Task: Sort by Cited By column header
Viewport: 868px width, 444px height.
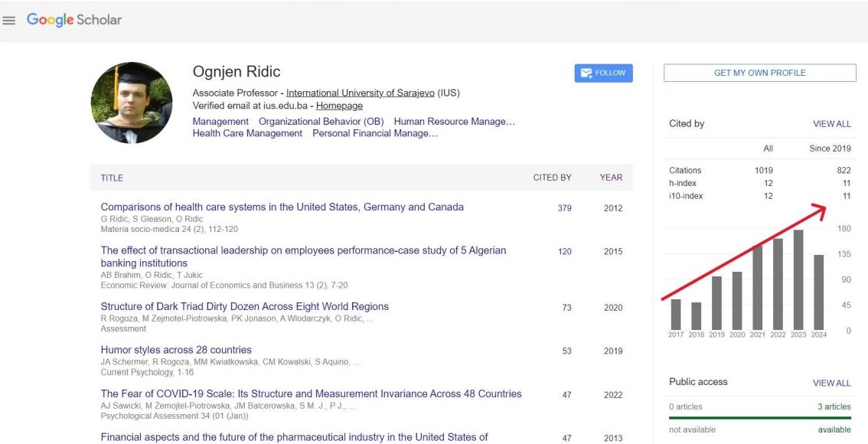Action: (x=552, y=178)
